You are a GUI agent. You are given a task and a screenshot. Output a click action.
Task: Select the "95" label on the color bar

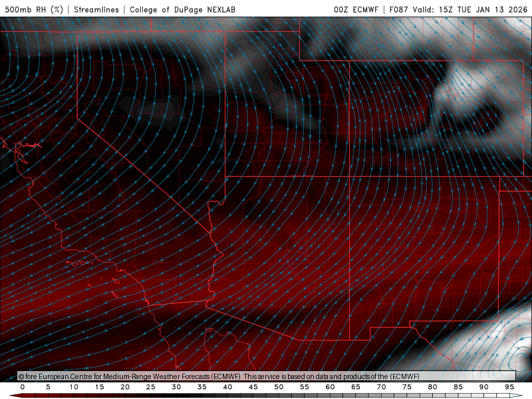509,387
